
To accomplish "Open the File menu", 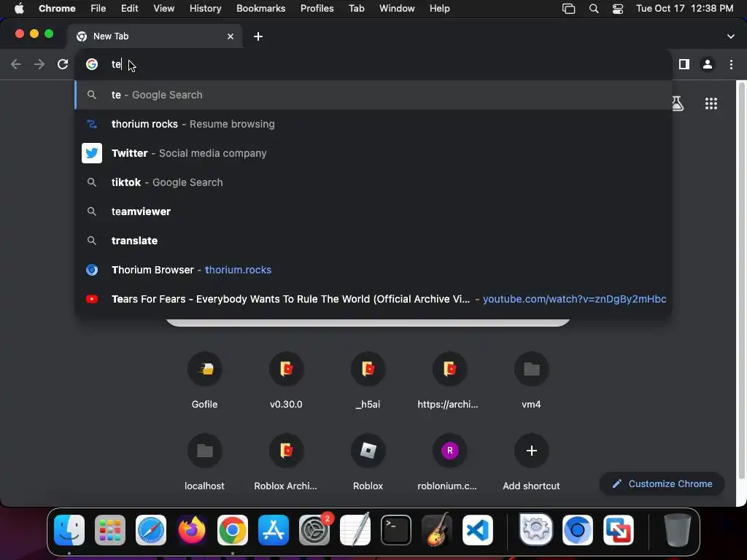I will (x=98, y=9).
